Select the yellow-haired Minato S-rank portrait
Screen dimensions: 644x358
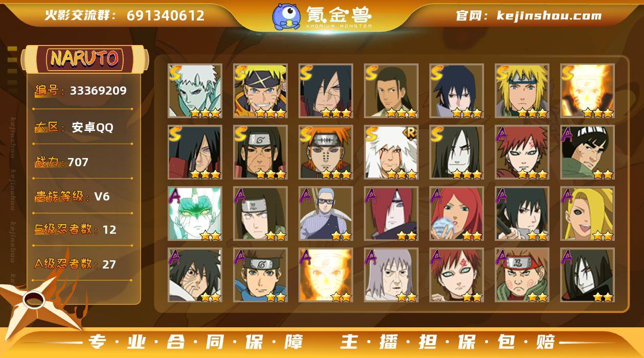coord(522,91)
